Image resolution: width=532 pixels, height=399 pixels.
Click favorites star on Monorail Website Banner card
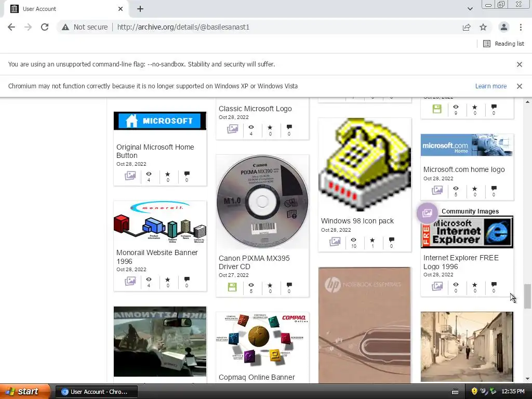coord(168,280)
